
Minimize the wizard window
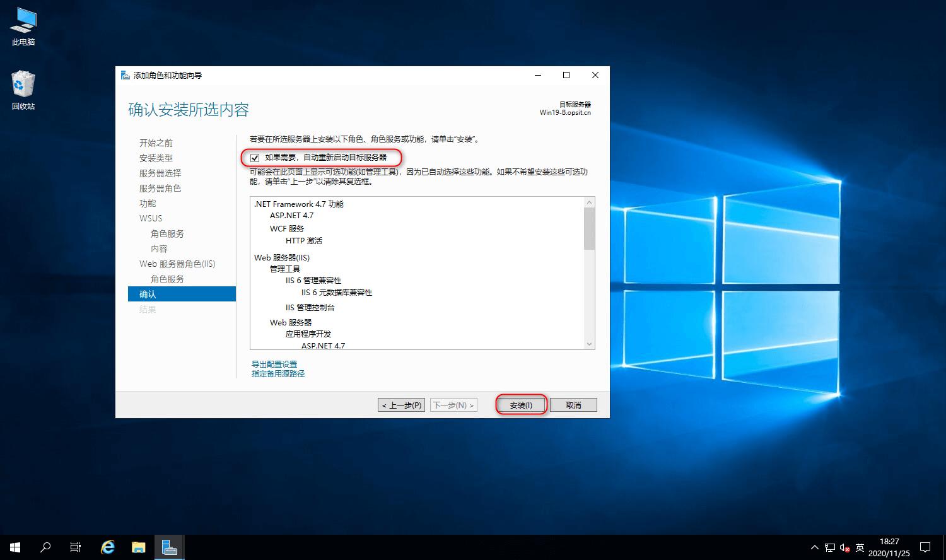(x=538, y=75)
